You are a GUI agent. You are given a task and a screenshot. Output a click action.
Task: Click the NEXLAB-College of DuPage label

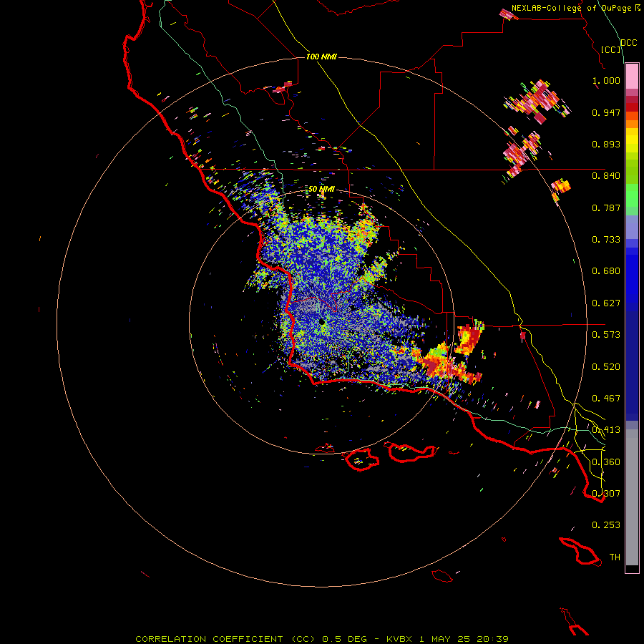pos(571,8)
